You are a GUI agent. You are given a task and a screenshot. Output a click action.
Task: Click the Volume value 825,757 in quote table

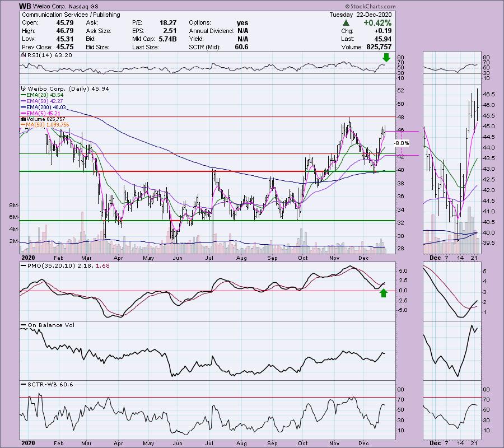pos(379,47)
